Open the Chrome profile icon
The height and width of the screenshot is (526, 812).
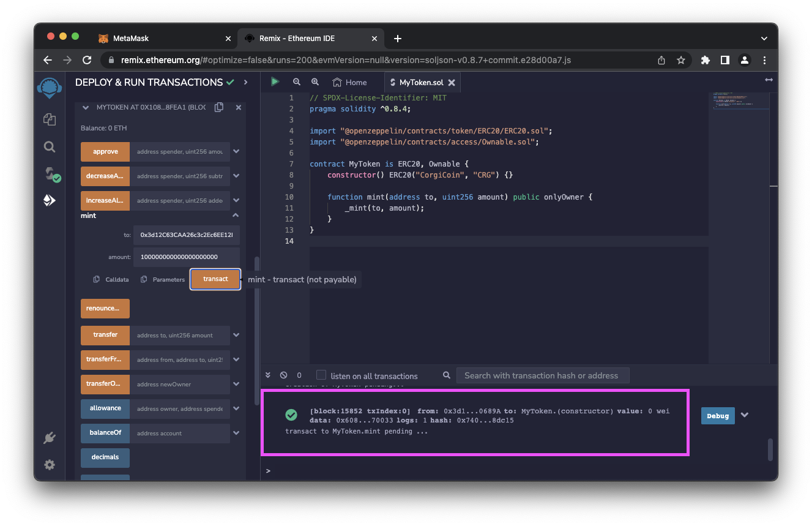[745, 60]
